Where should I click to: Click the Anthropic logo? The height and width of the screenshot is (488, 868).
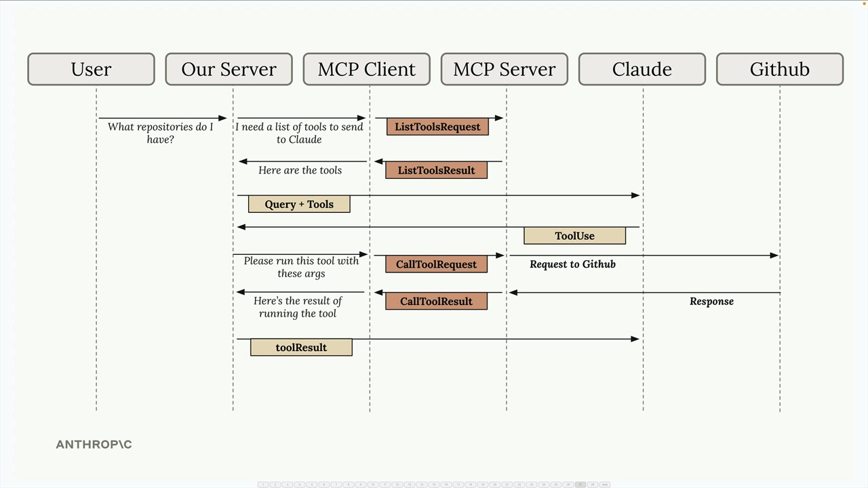[94, 445]
